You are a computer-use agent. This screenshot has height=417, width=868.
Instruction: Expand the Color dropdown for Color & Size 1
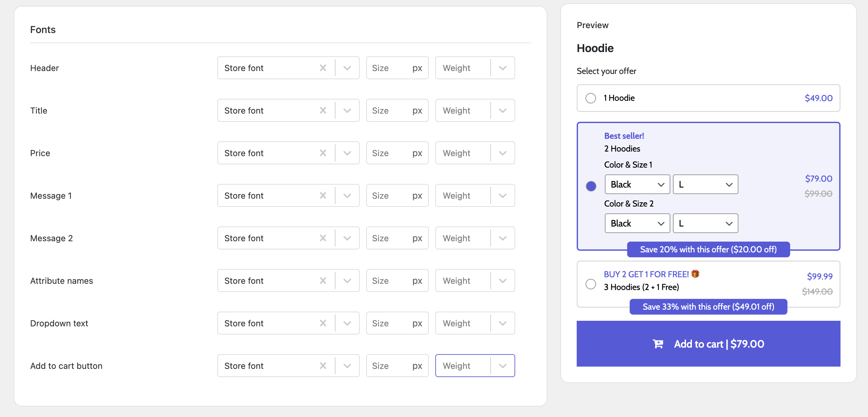tap(637, 184)
